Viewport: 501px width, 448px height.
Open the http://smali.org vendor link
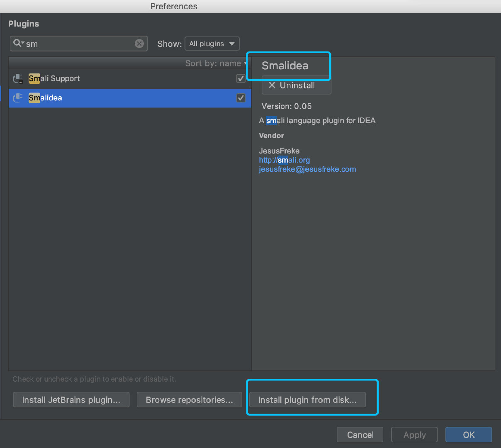[284, 160]
